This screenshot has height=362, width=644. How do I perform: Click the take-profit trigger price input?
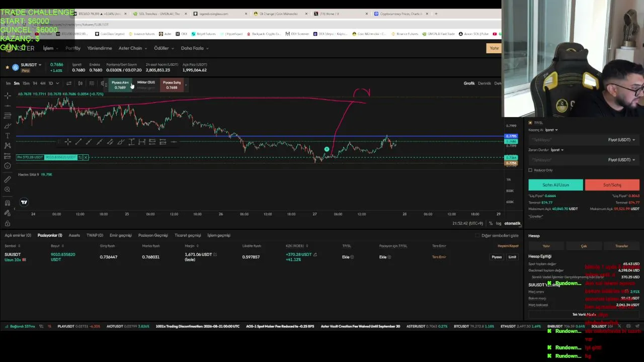tap(566, 140)
